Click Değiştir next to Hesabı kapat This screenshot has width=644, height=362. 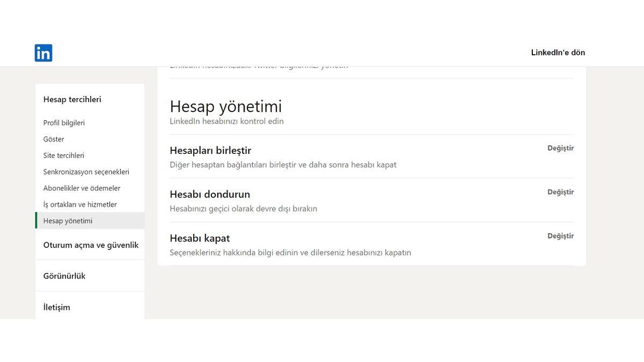tap(560, 235)
